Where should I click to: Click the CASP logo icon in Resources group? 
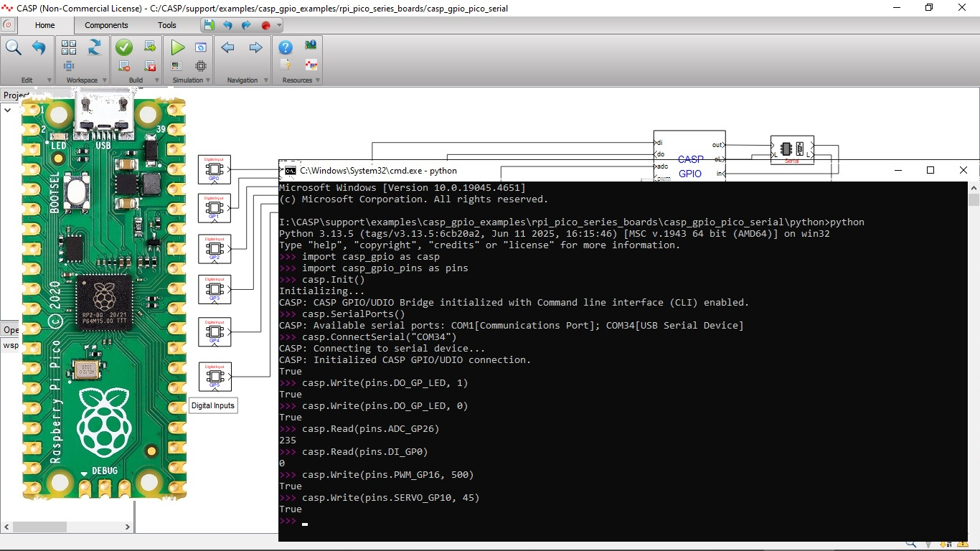pos(311,65)
